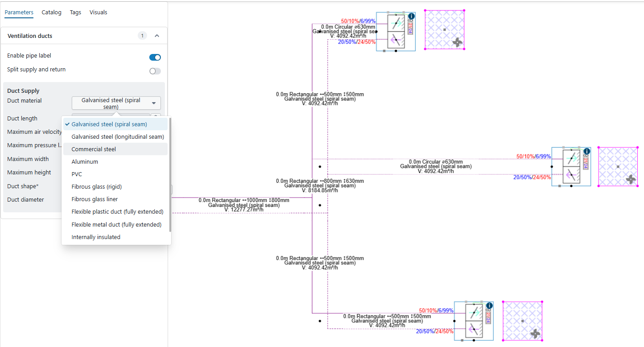Screen dimensions: 644x347
Task: Click the dropdown list scrollbar
Action: click(x=170, y=174)
